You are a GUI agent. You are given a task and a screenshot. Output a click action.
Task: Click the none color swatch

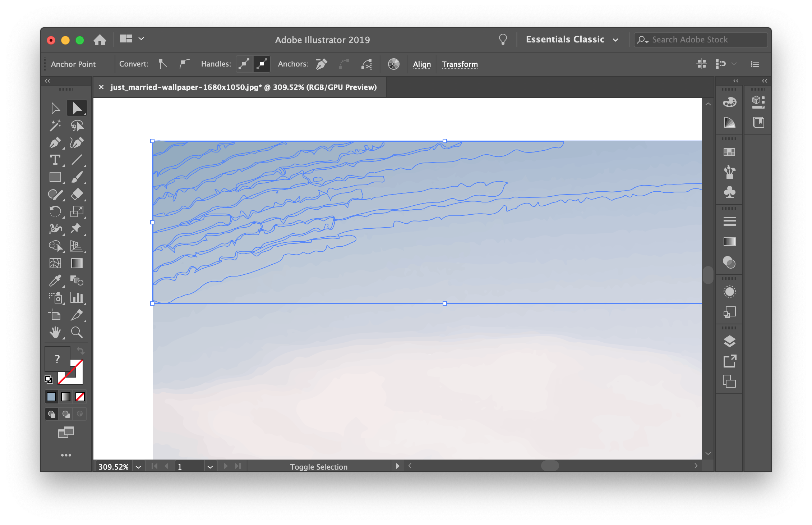point(80,397)
